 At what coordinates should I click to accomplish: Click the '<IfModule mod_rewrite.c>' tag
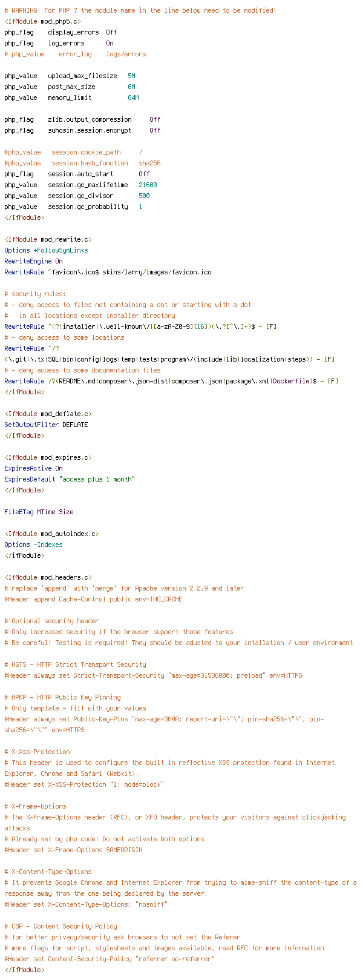[x=48, y=239]
